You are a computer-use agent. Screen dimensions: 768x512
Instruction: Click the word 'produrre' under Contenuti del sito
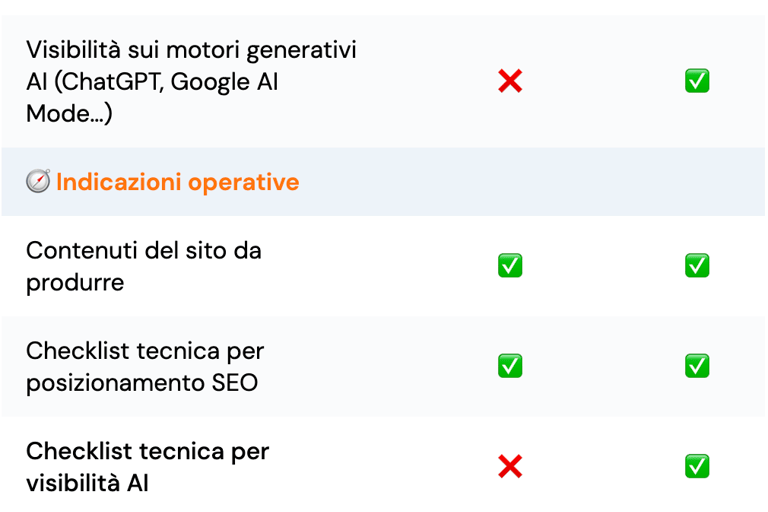pyautogui.click(x=75, y=283)
